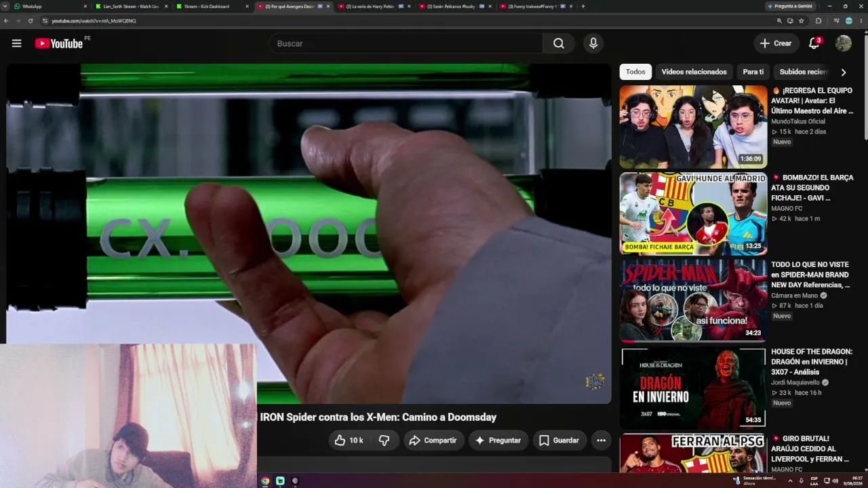
Task: Open the notifications bell
Action: click(x=814, y=43)
